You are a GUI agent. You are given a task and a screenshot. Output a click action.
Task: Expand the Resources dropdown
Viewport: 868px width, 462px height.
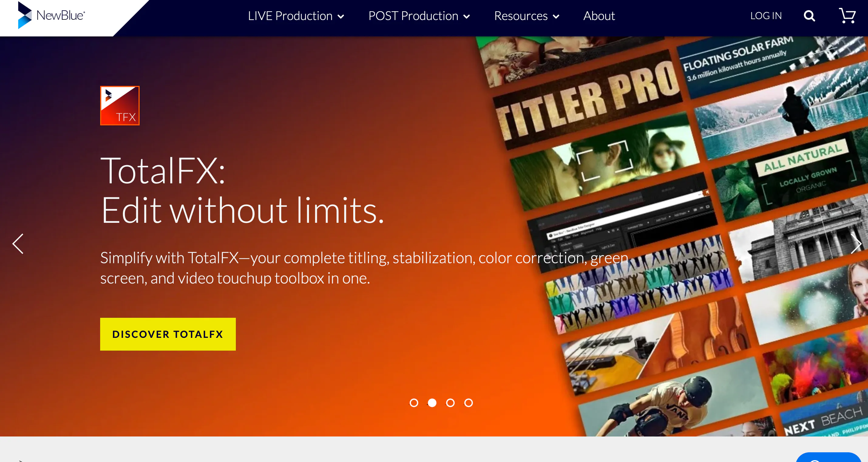pos(527,16)
